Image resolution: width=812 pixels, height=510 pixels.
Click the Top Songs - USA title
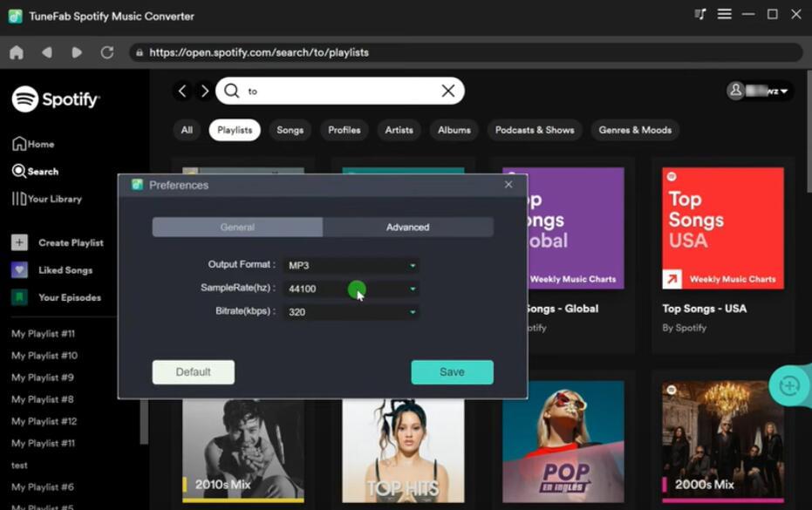705,309
